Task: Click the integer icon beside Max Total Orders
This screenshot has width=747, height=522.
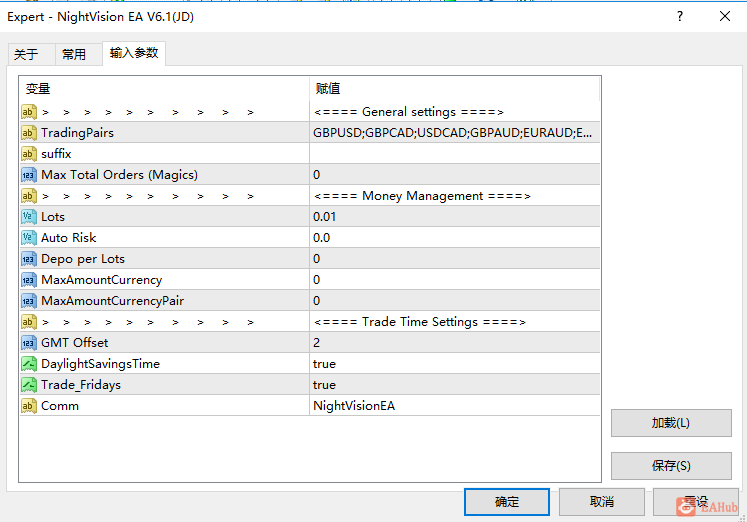Action: [29, 175]
